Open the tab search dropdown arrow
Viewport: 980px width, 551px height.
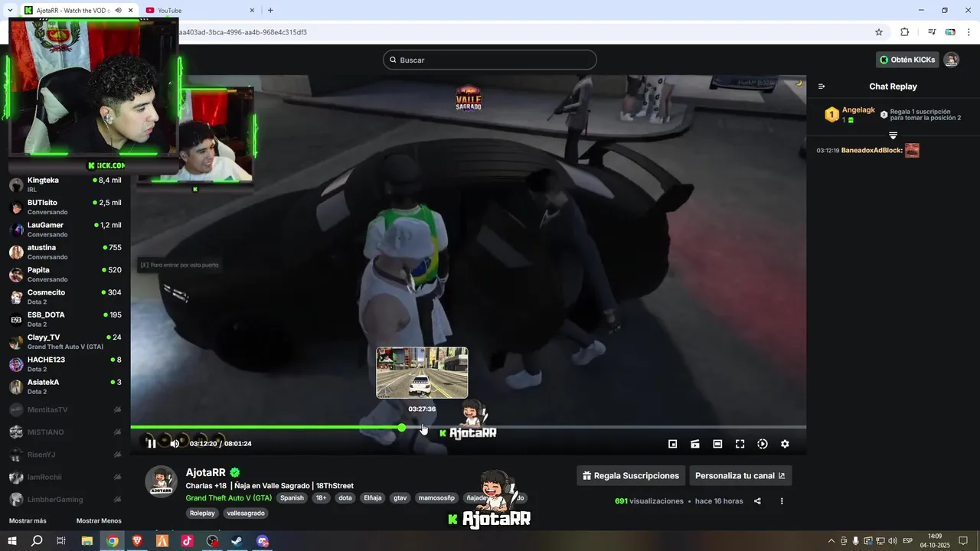[9, 10]
